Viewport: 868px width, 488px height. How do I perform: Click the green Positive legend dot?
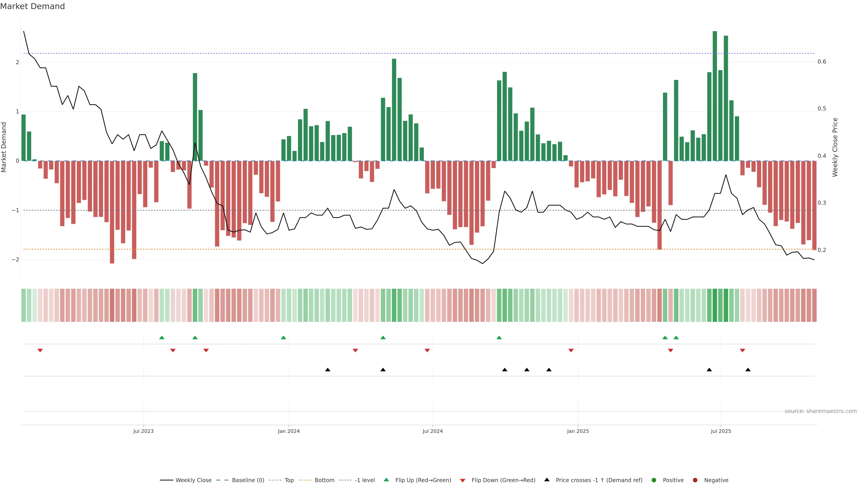pos(654,480)
